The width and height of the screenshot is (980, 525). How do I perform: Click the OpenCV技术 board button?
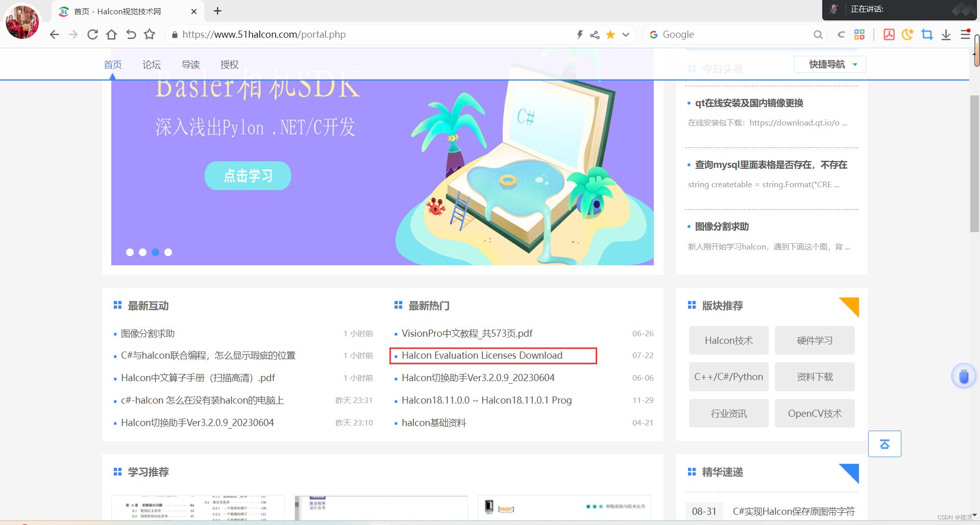click(815, 413)
